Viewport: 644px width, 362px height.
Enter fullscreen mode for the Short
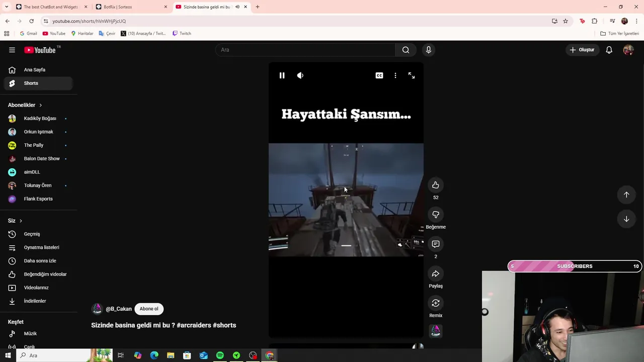(412, 75)
